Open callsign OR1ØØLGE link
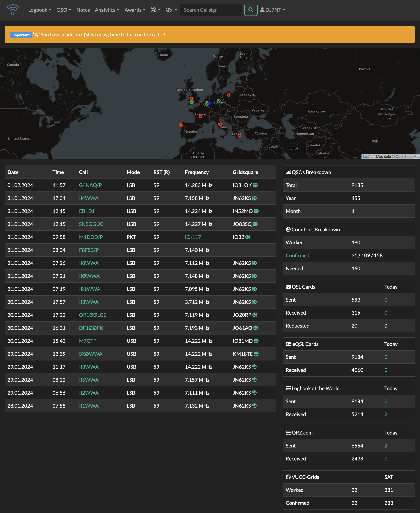 (93, 315)
